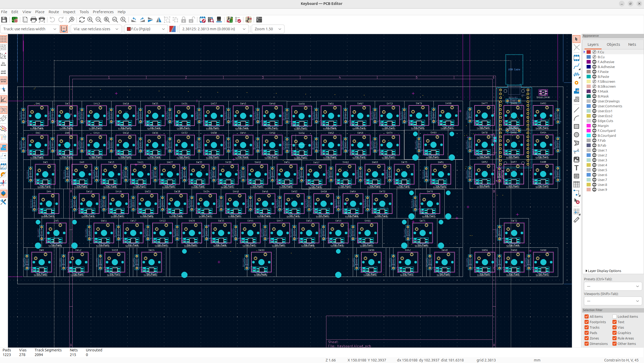
Task: Hide the Edge.Cuts layer
Action: pos(594,121)
